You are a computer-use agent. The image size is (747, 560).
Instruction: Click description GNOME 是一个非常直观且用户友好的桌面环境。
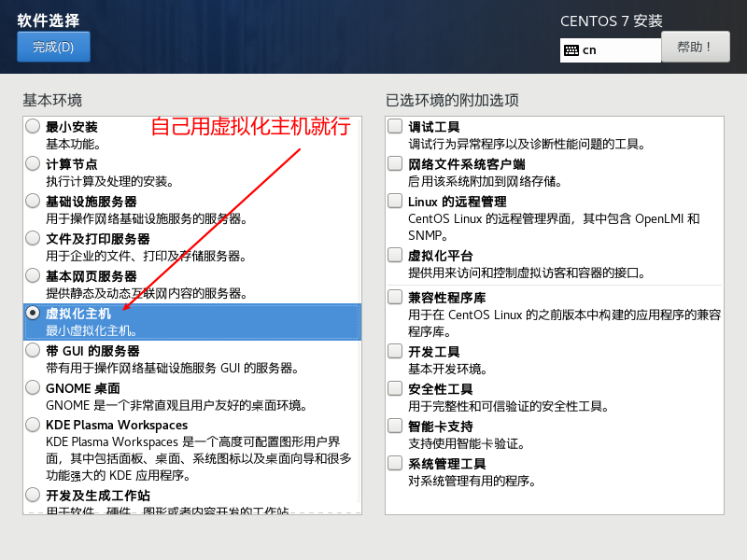(176, 405)
